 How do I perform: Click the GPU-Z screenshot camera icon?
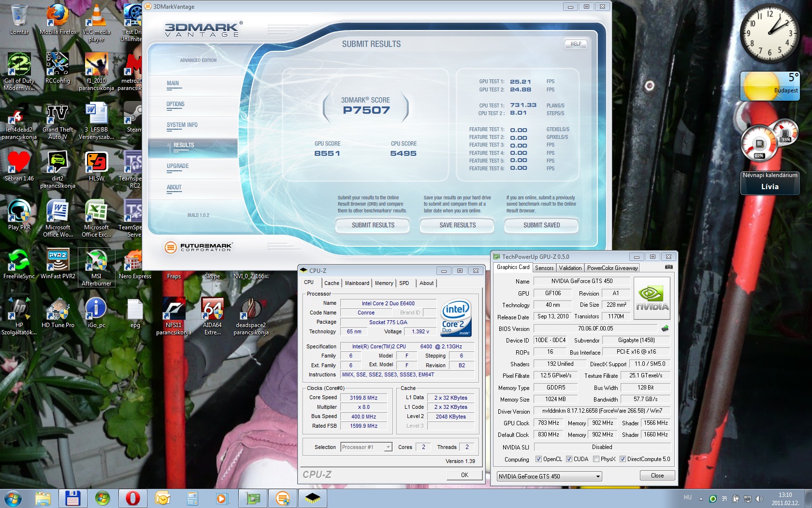pyautogui.click(x=668, y=267)
